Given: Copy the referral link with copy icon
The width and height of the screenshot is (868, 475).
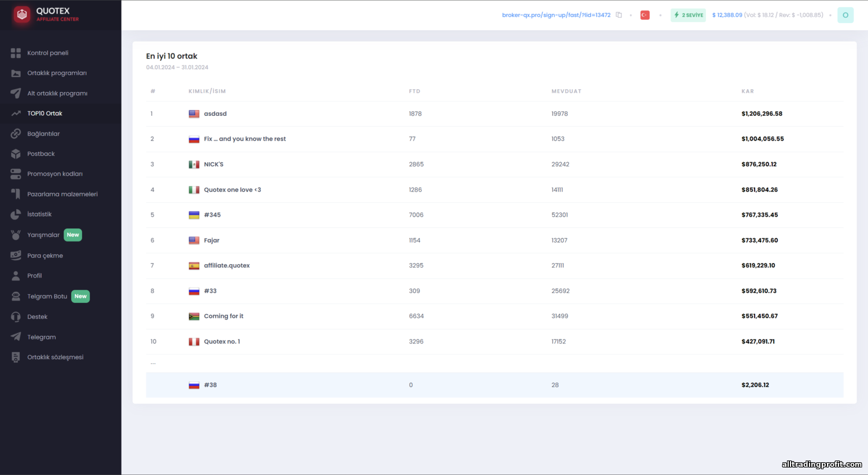Looking at the screenshot, I should coord(619,15).
